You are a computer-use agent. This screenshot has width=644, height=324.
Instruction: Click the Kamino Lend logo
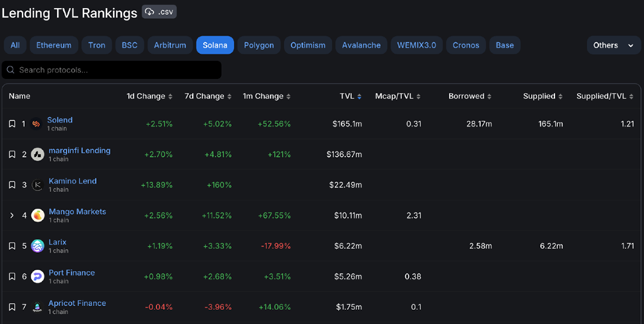(37, 185)
